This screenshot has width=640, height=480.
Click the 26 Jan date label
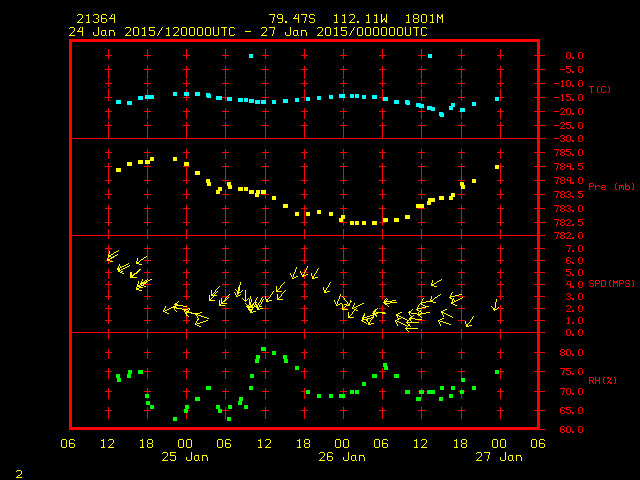(x=342, y=457)
